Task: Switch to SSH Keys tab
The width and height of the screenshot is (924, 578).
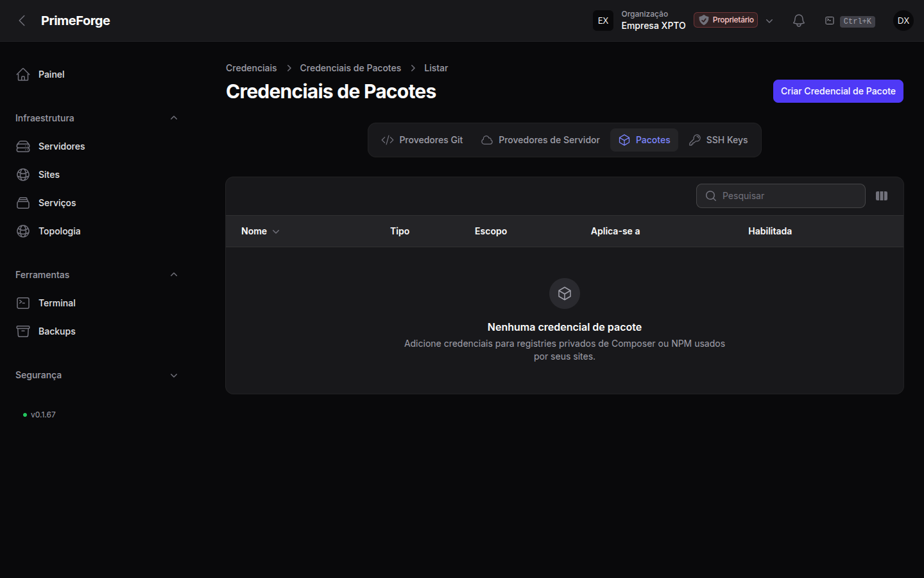Action: click(718, 140)
